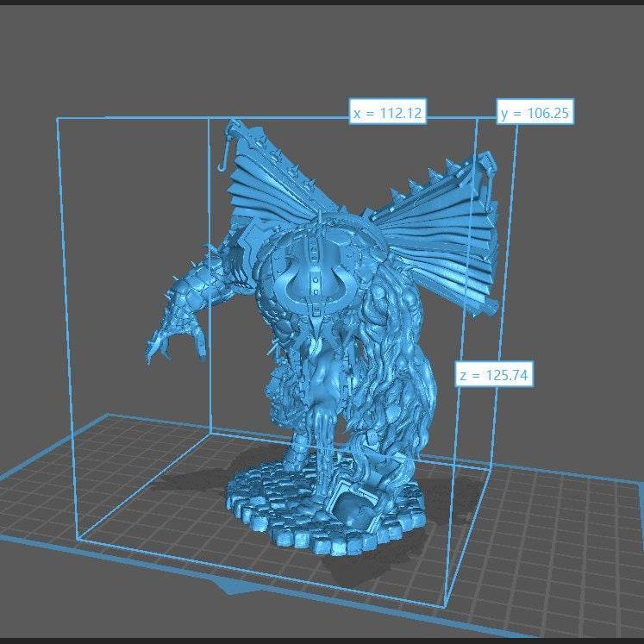644x644 pixels.
Task: Click the top-left corner of the bounding box
Action: [58, 120]
